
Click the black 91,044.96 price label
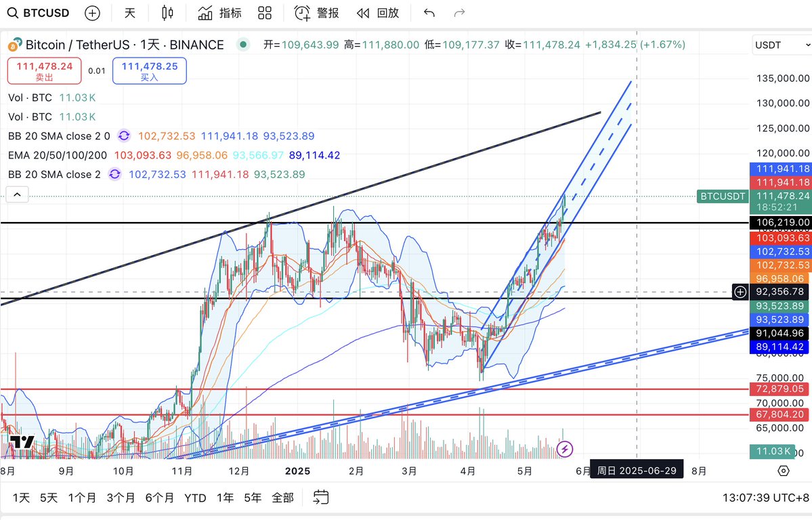point(780,333)
